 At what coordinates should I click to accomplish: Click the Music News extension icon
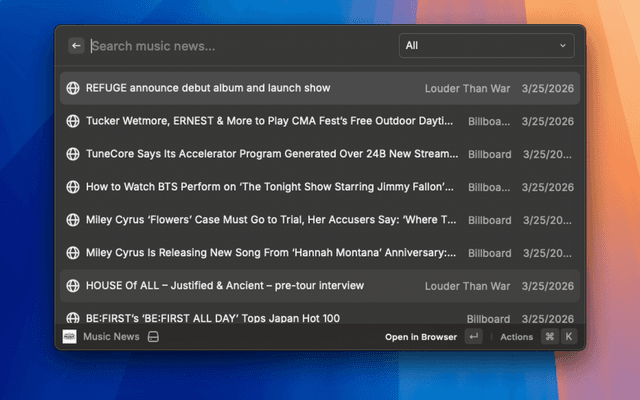pyautogui.click(x=69, y=337)
